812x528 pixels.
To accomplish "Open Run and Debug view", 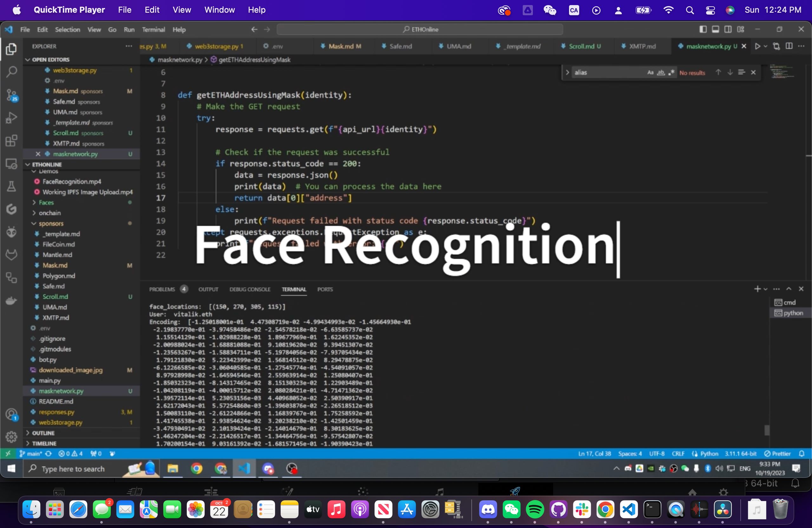I will click(x=11, y=118).
